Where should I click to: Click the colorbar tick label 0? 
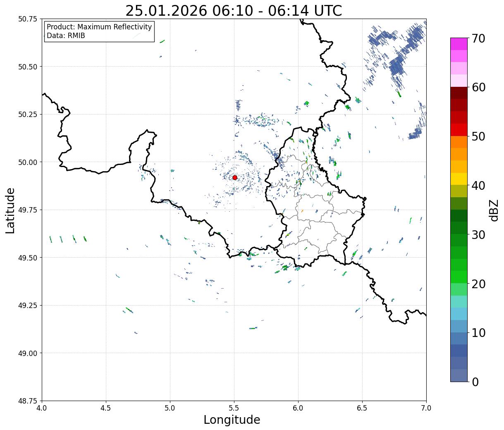(475, 382)
